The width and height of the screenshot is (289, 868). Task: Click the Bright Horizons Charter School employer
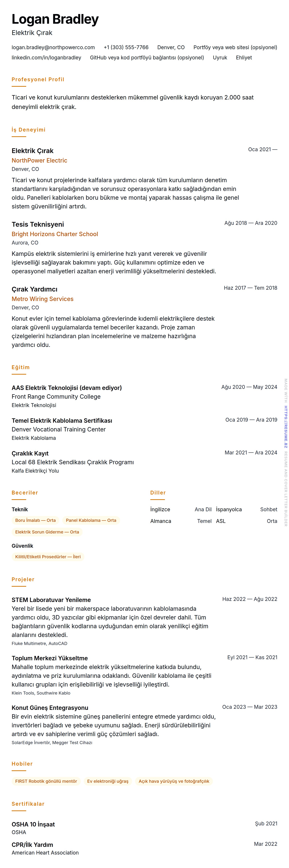[55, 234]
